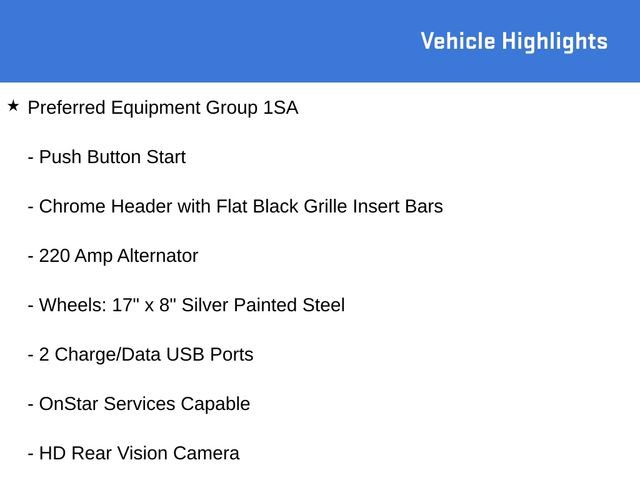Click the Preferred Equipment Group 1SA line
This screenshot has height=480, width=640.
(x=163, y=108)
